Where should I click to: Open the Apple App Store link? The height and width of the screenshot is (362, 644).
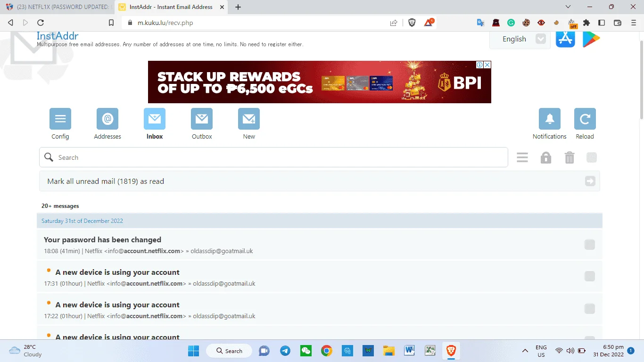[x=565, y=39]
